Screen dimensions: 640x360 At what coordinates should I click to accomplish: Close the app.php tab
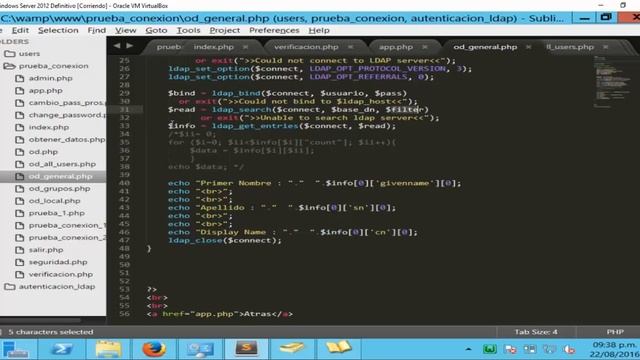tap(424, 47)
